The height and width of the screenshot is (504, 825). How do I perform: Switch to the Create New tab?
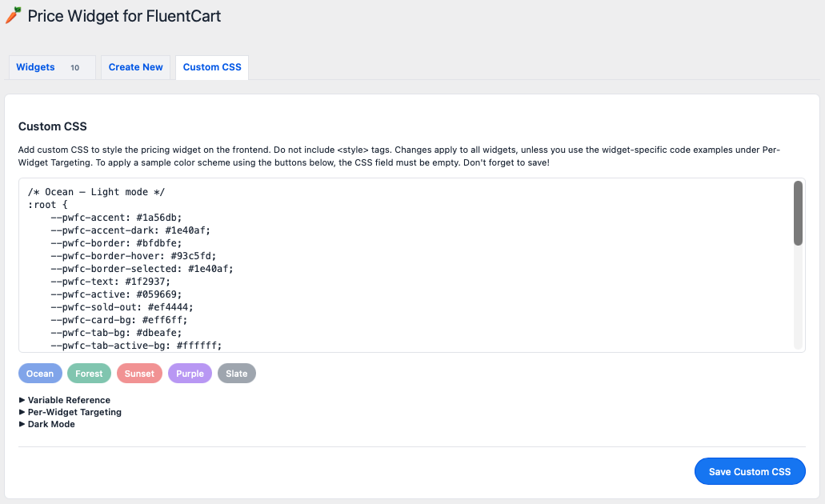pyautogui.click(x=136, y=67)
